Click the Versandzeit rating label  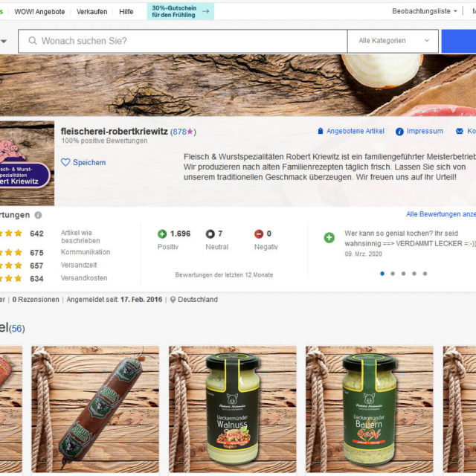[x=79, y=265]
